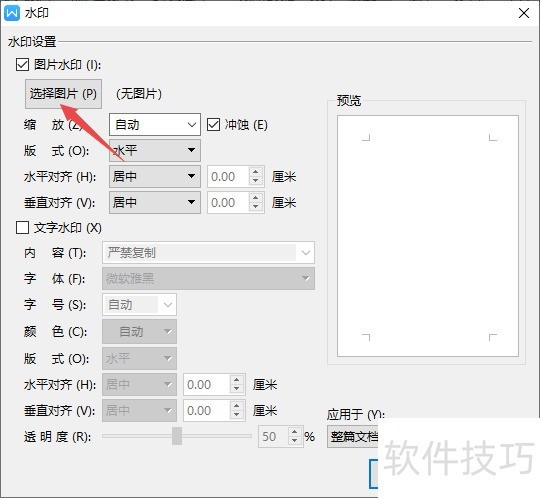The width and height of the screenshot is (540, 498).
Task: Open the 缩放 (Z) 自动 dropdown
Action: (155, 124)
